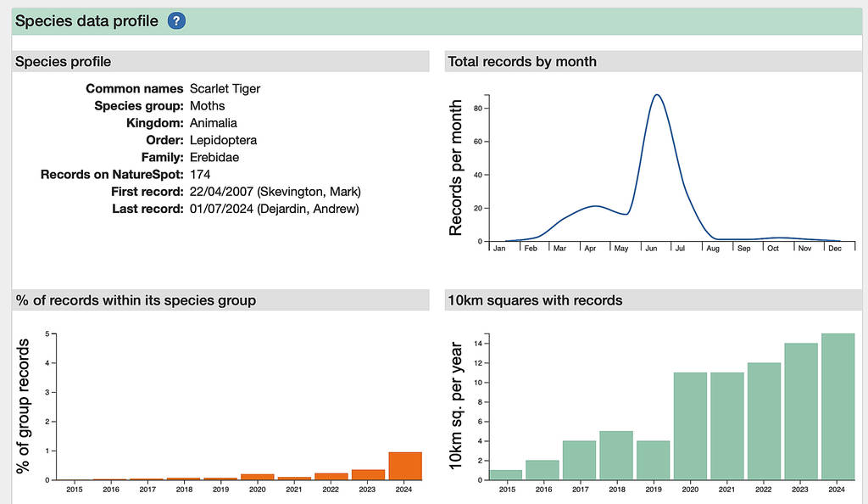Select the tallest green 10km squares bar
The width and height of the screenshot is (868, 504).
(838, 407)
